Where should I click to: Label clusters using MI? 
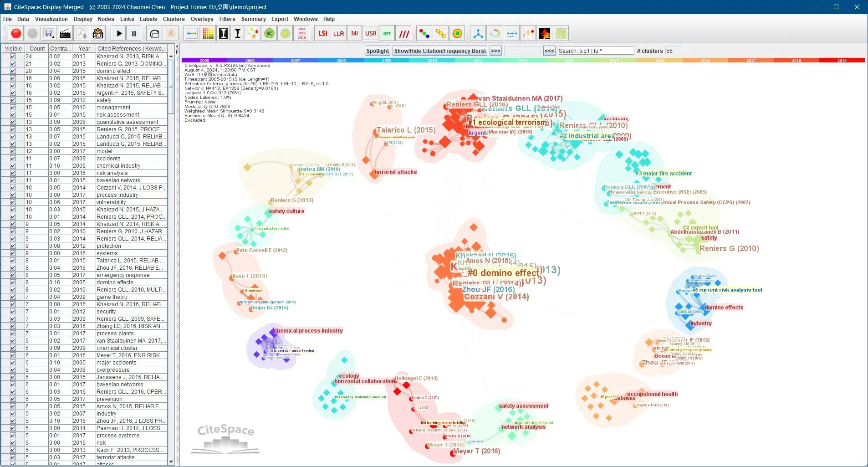point(355,33)
